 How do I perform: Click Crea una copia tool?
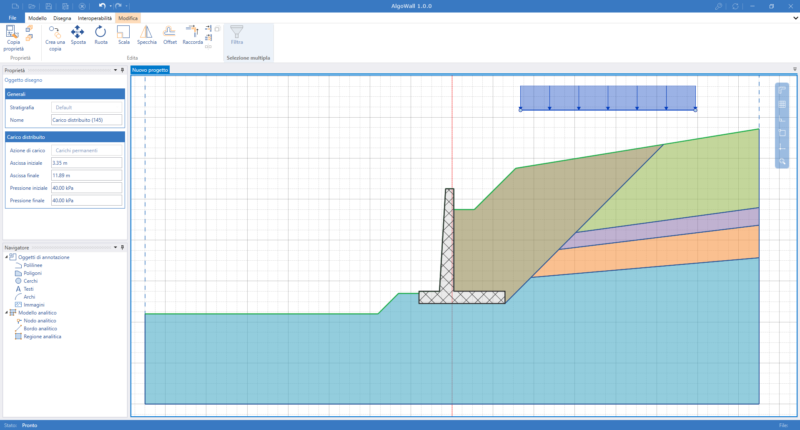coord(55,38)
